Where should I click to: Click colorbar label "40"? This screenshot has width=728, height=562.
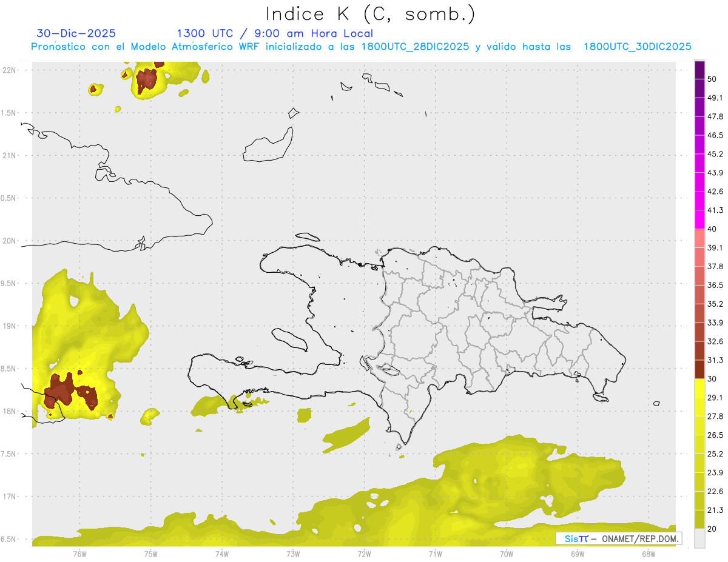coord(712,229)
